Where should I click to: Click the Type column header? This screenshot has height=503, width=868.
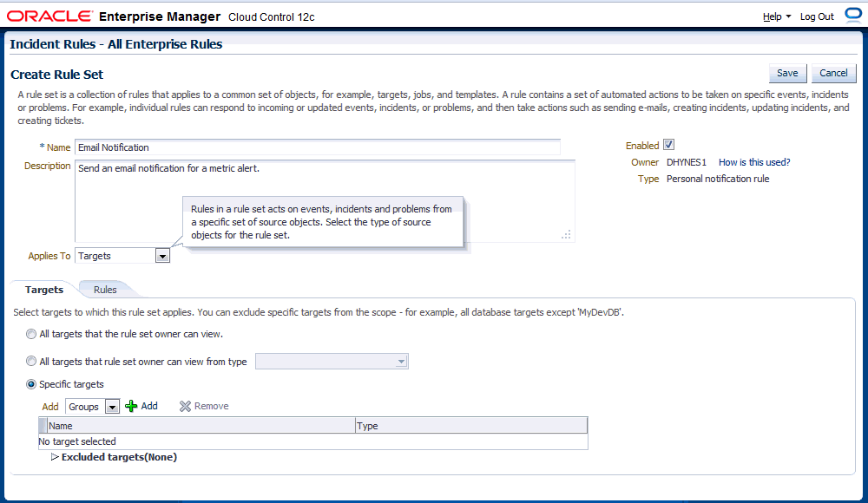pyautogui.click(x=471, y=426)
